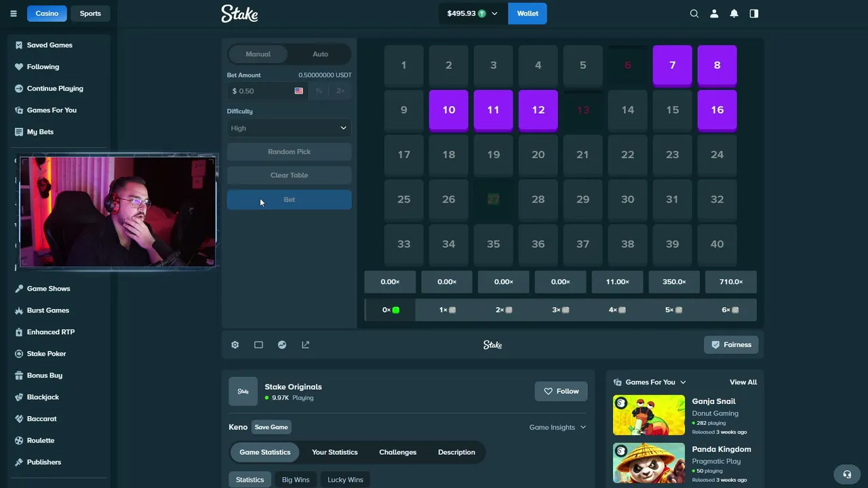The height and width of the screenshot is (488, 868).
Task: Open the Ganja Snail game thumbnail
Action: pyautogui.click(x=649, y=415)
